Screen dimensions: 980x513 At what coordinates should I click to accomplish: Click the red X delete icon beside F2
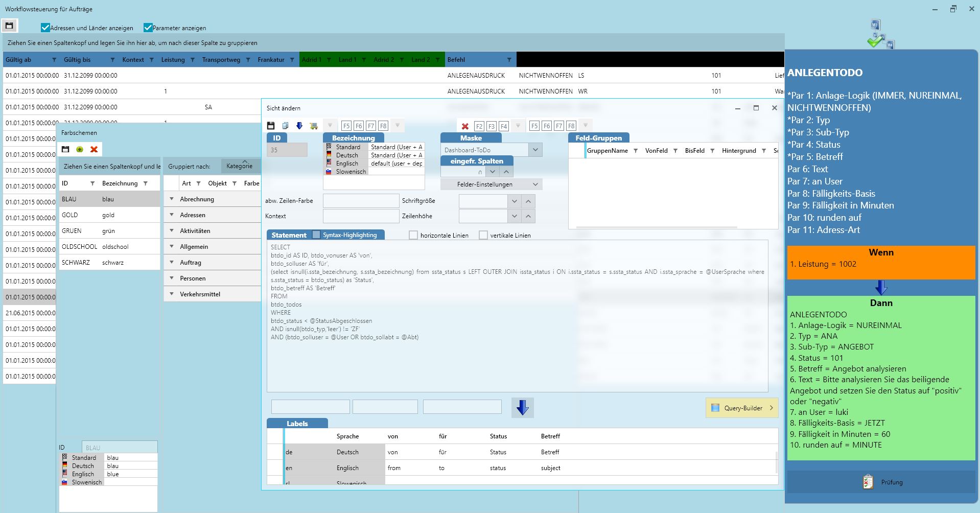point(465,126)
